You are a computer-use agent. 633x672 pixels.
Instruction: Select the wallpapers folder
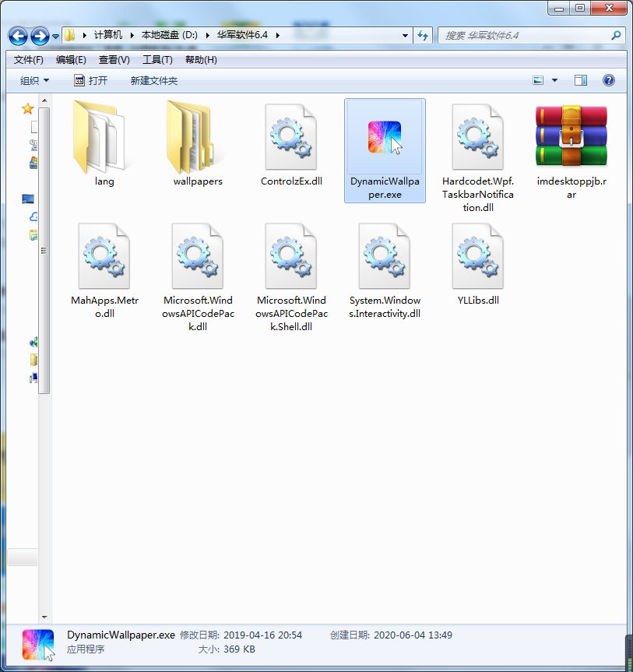pyautogui.click(x=198, y=143)
